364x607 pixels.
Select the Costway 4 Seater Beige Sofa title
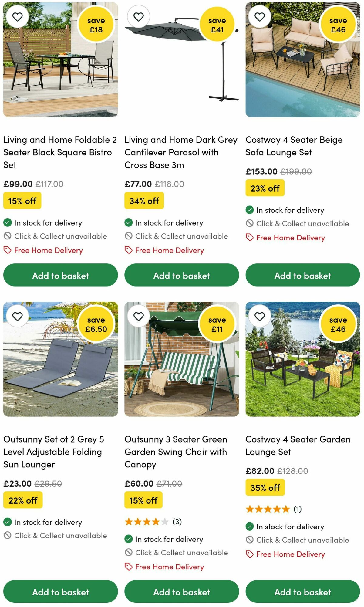coord(294,146)
